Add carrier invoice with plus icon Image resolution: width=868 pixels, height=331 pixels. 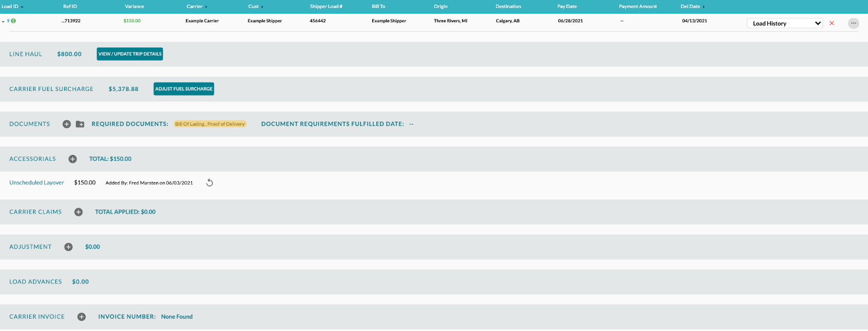coord(81,317)
